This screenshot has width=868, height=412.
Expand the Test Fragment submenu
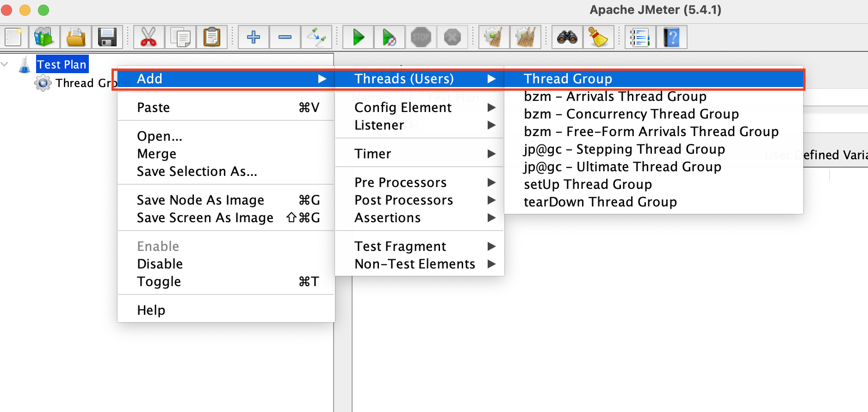coord(419,246)
